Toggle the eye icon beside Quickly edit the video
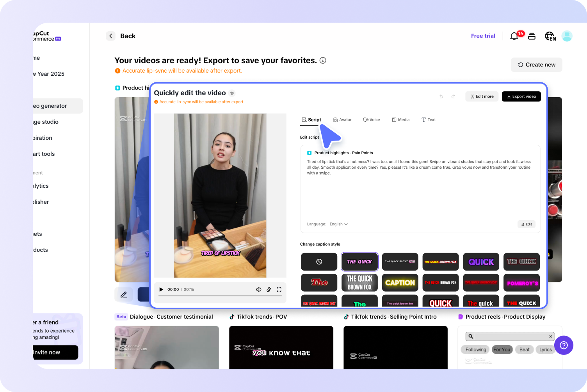The width and height of the screenshot is (587, 392). click(x=232, y=93)
